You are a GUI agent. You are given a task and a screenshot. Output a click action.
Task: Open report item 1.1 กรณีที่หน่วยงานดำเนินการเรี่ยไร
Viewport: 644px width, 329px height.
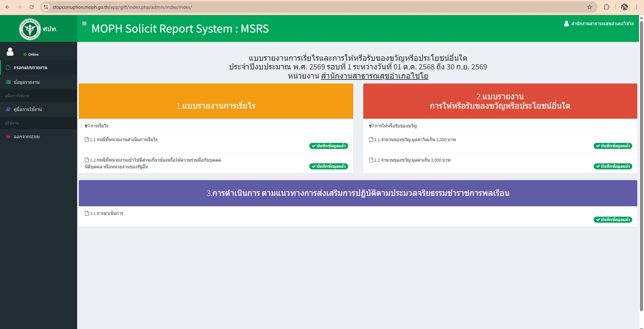click(123, 140)
